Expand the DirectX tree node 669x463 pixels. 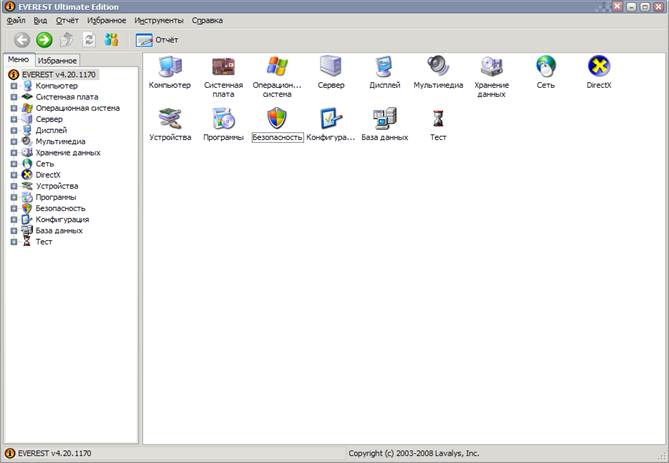tap(14, 175)
